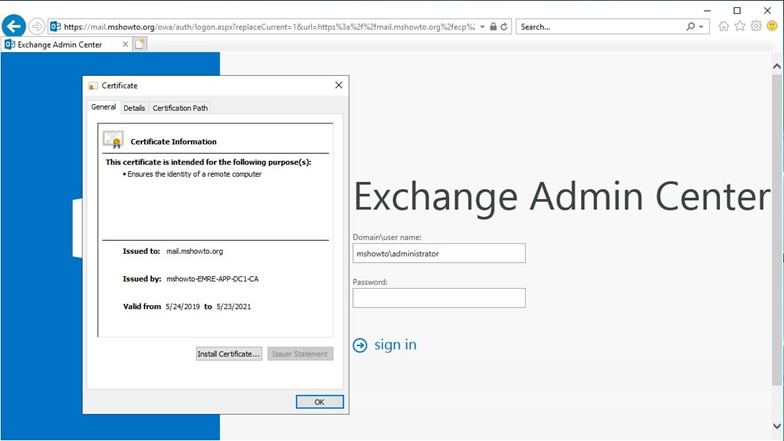
Task: Click the sign in link
Action: coord(395,344)
